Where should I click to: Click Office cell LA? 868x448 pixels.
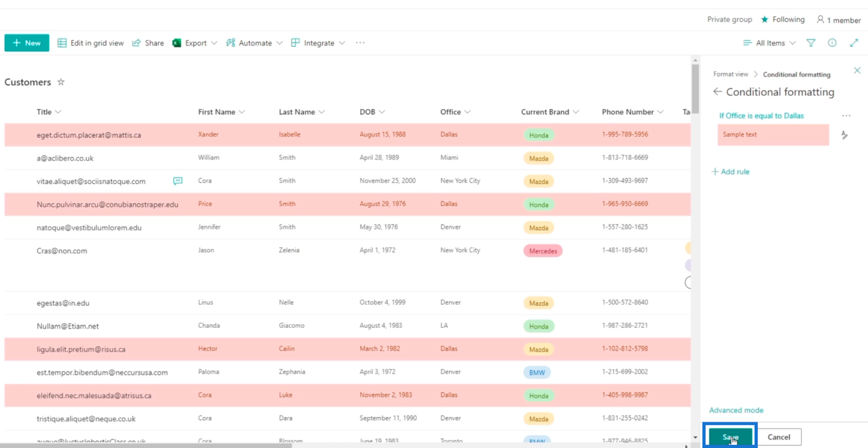444,325
